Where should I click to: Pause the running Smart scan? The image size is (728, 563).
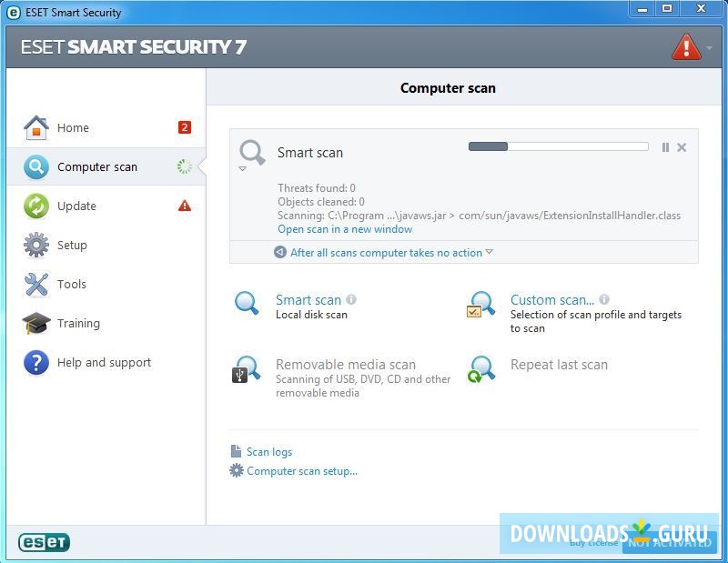tap(665, 147)
